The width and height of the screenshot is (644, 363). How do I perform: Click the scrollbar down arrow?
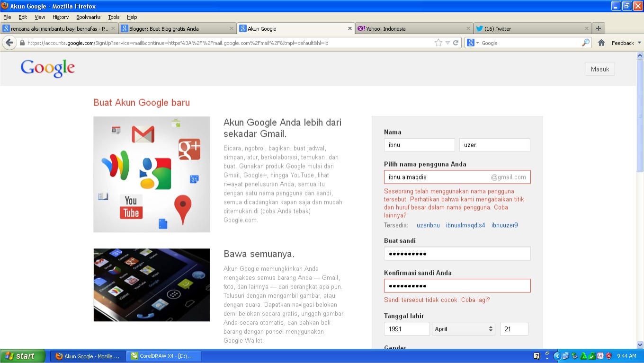640,345
